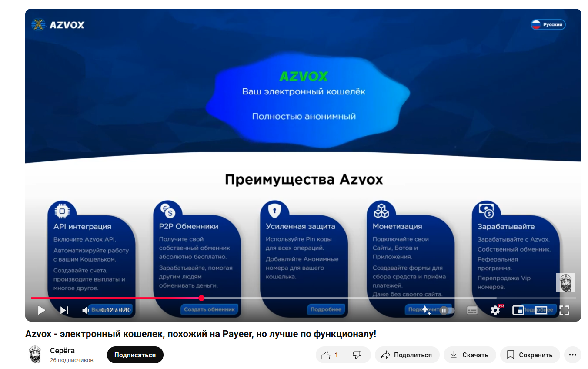Click the Преимущества Azvox heading

(x=304, y=180)
